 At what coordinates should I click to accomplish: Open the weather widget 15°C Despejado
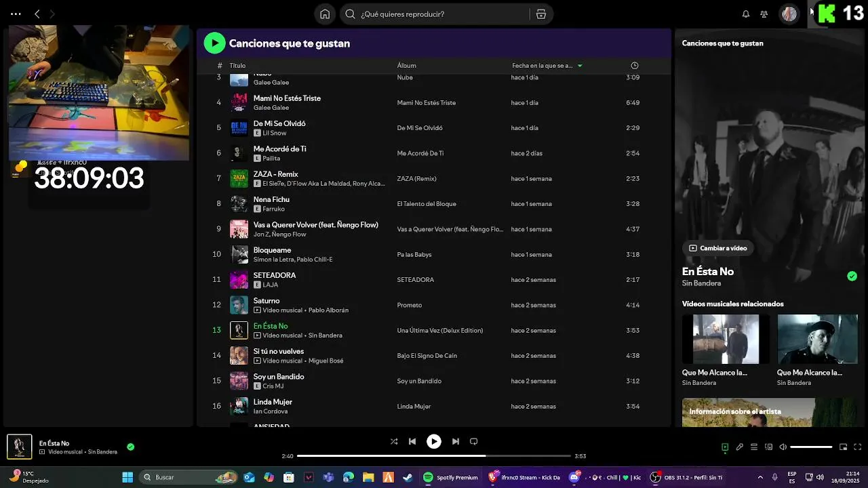click(x=31, y=477)
